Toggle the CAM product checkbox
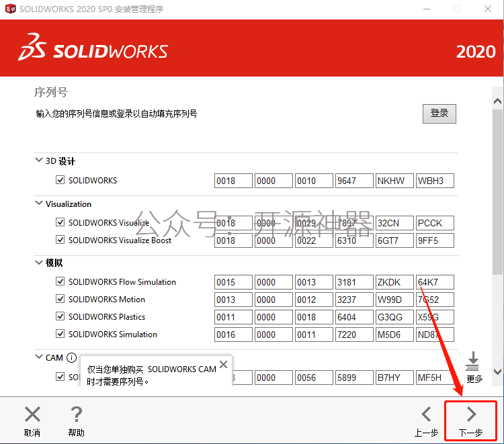 (60, 376)
